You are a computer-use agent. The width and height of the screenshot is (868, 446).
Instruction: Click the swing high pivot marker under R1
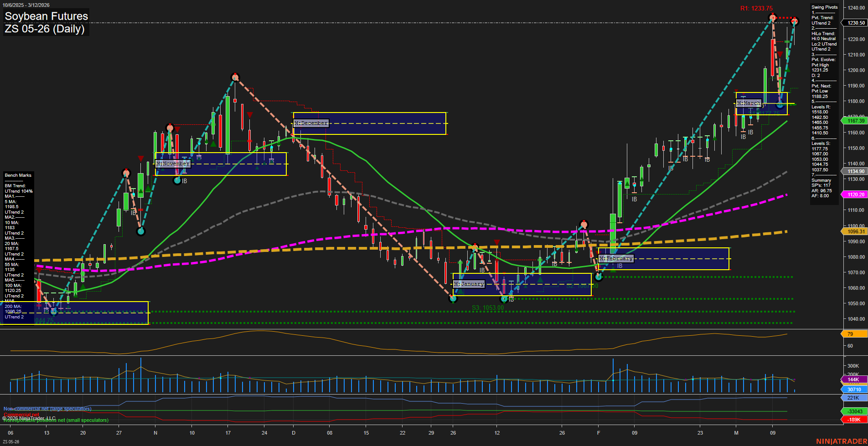click(x=772, y=18)
